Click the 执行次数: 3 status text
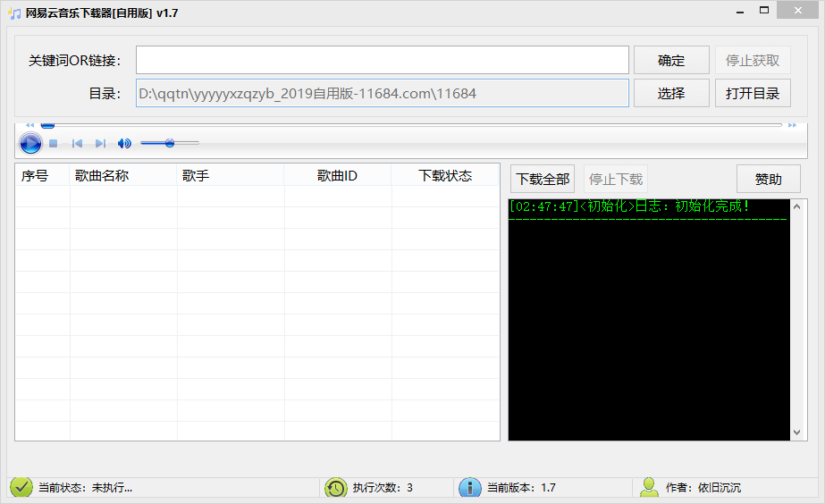The height and width of the screenshot is (504, 825). pyautogui.click(x=383, y=488)
